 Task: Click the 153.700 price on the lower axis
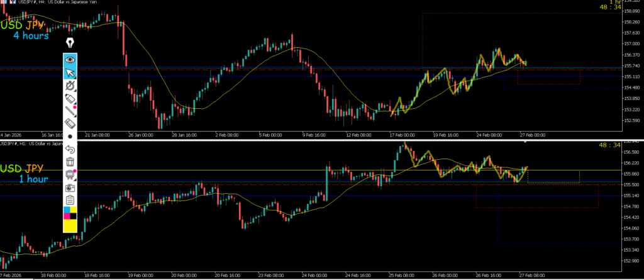(633, 239)
